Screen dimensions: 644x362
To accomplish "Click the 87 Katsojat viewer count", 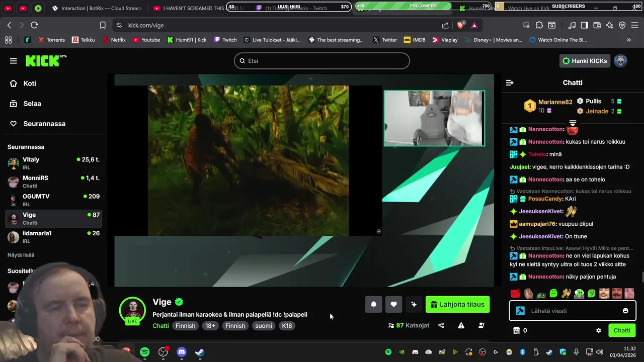I will pyautogui.click(x=409, y=326).
